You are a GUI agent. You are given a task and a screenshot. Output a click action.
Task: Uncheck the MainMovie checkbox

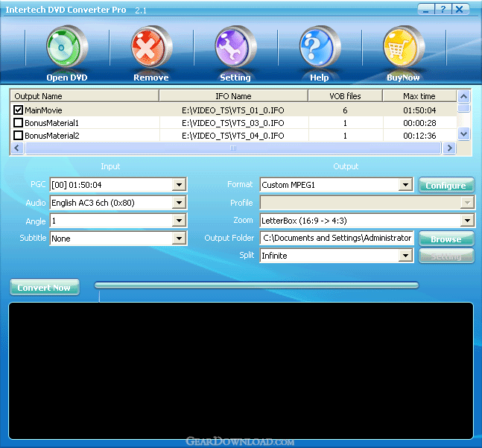coord(18,110)
